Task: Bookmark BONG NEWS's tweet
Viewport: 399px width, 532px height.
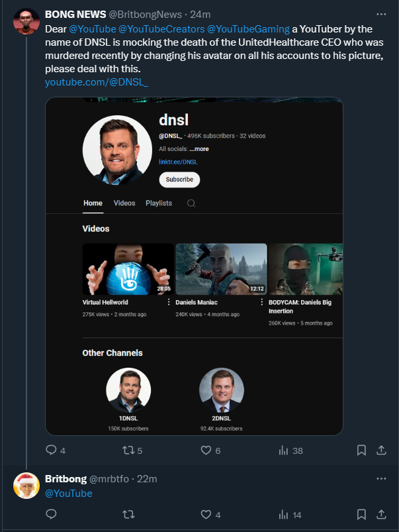Action: pos(361,450)
